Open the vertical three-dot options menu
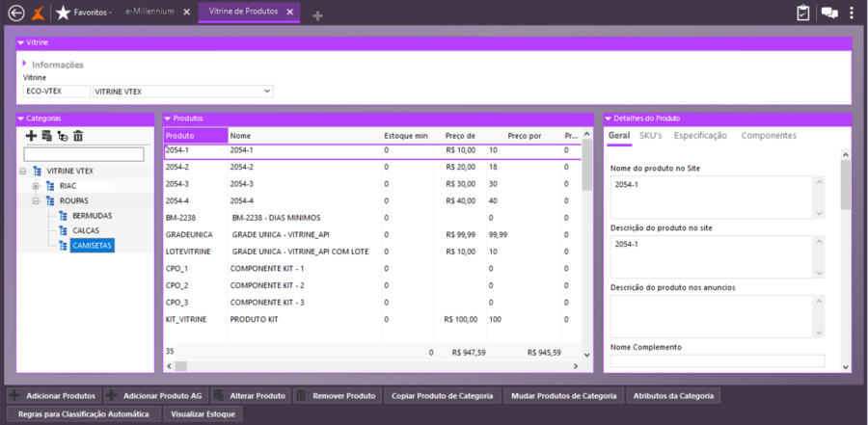The image size is (868, 425). [x=852, y=13]
